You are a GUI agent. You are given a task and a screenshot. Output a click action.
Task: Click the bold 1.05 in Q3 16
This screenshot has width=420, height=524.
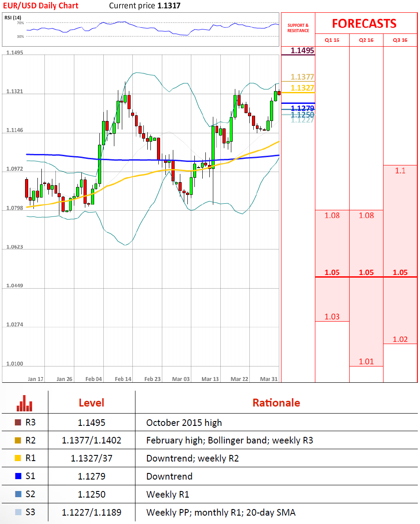tap(400, 272)
